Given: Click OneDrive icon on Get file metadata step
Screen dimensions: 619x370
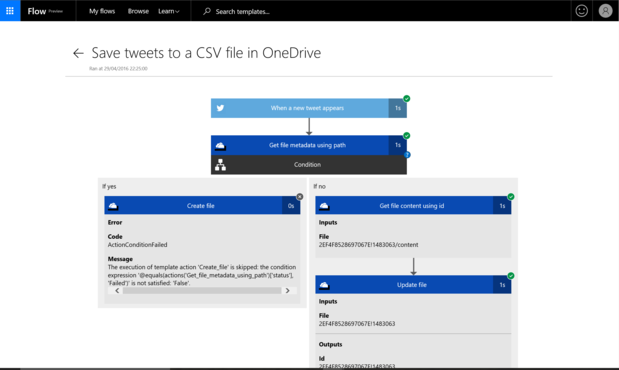Looking at the screenshot, I should (x=220, y=146).
